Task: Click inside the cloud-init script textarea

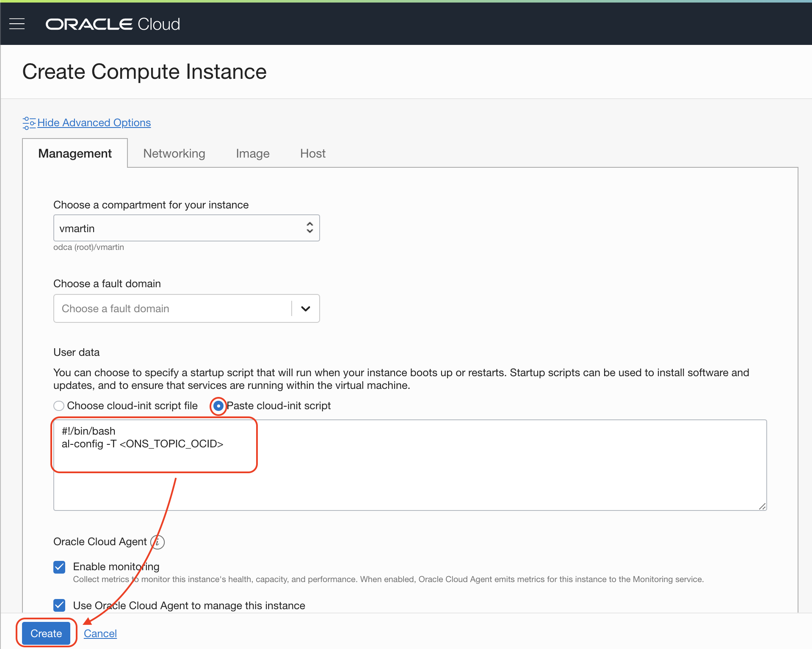Action: (x=410, y=465)
